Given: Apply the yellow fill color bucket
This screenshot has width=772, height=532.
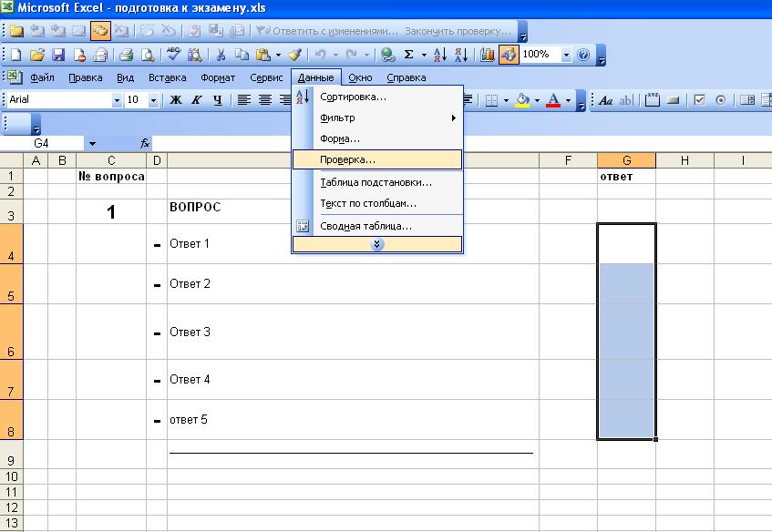Looking at the screenshot, I should click(521, 100).
